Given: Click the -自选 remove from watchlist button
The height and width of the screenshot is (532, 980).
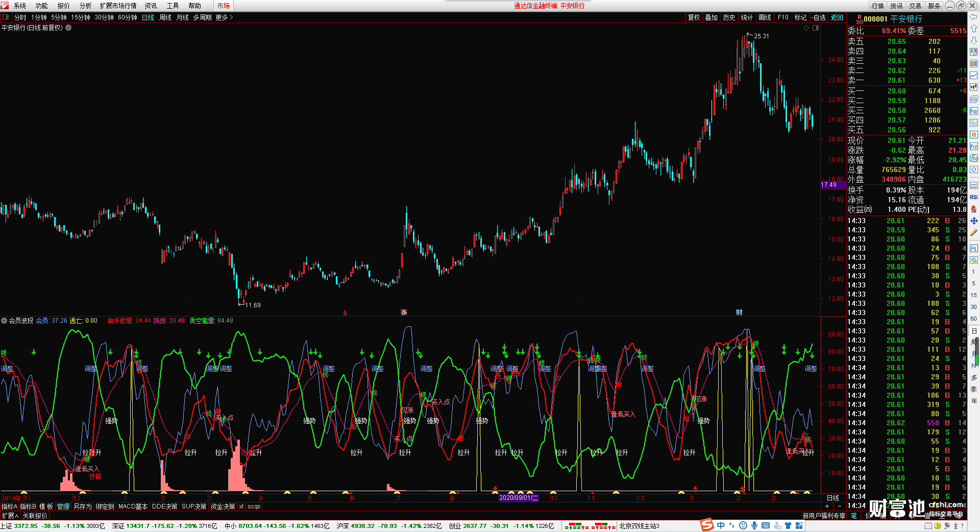Looking at the screenshot, I should (x=819, y=17).
